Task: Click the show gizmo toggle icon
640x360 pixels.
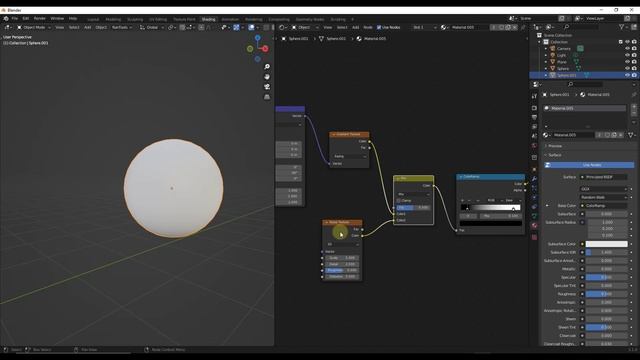Action: [236, 27]
